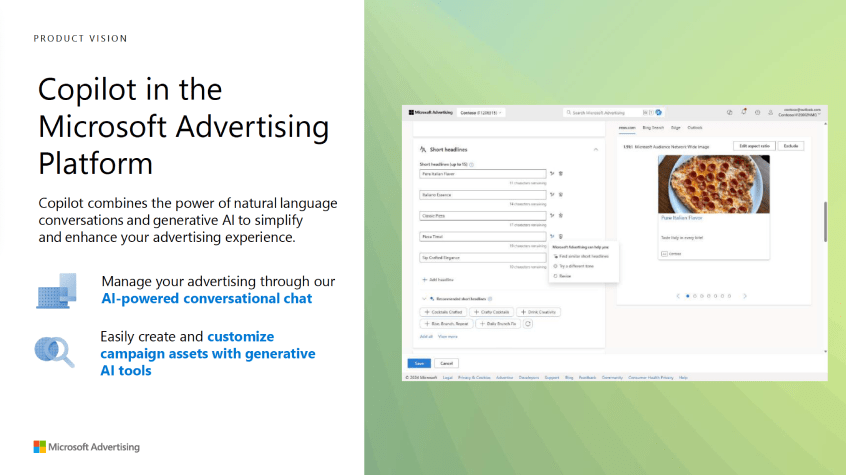Click Add headline link

point(438,280)
